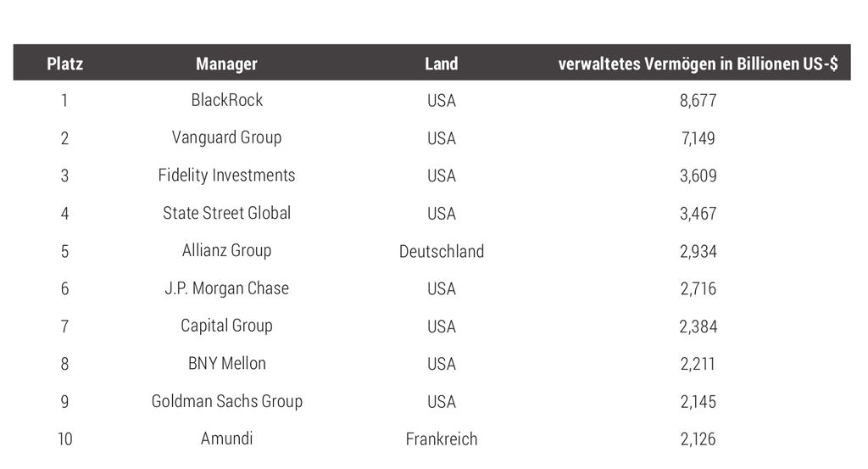Click State Street Global in the table
This screenshot has width=868, height=469.
click(x=226, y=213)
